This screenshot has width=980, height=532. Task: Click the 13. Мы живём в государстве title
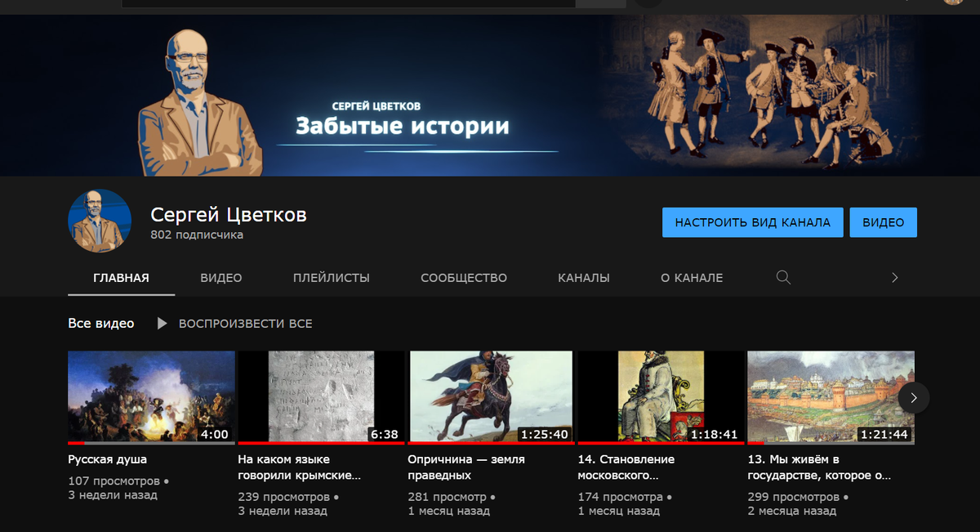[x=819, y=467]
